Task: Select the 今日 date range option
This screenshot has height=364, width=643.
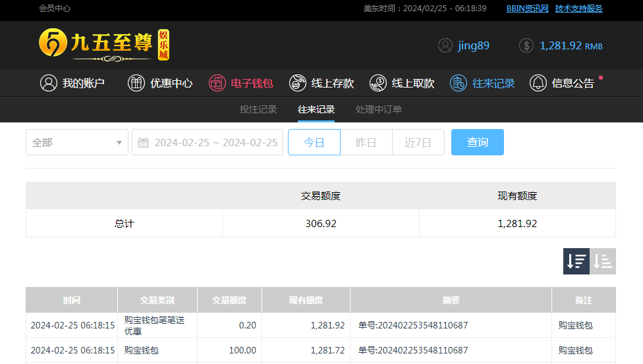Action: pyautogui.click(x=314, y=142)
